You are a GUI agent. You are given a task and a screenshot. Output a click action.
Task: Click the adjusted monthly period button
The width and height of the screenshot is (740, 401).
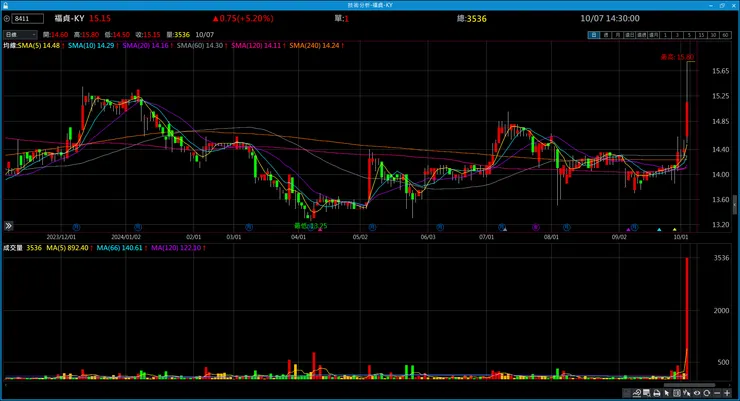click(x=653, y=35)
